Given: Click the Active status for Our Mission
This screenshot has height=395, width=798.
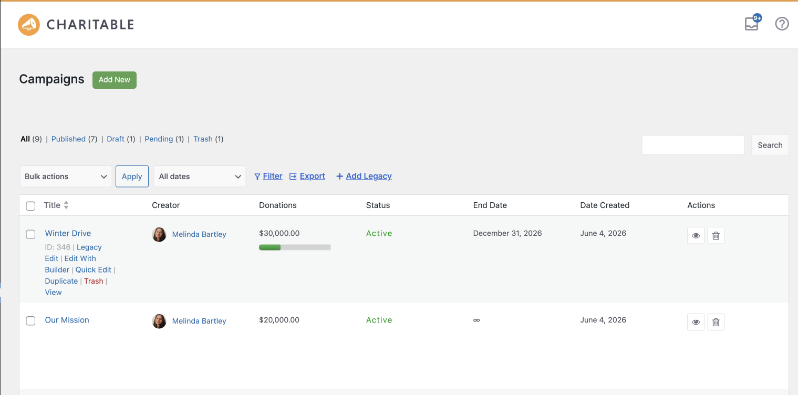Looking at the screenshot, I should 379,320.
